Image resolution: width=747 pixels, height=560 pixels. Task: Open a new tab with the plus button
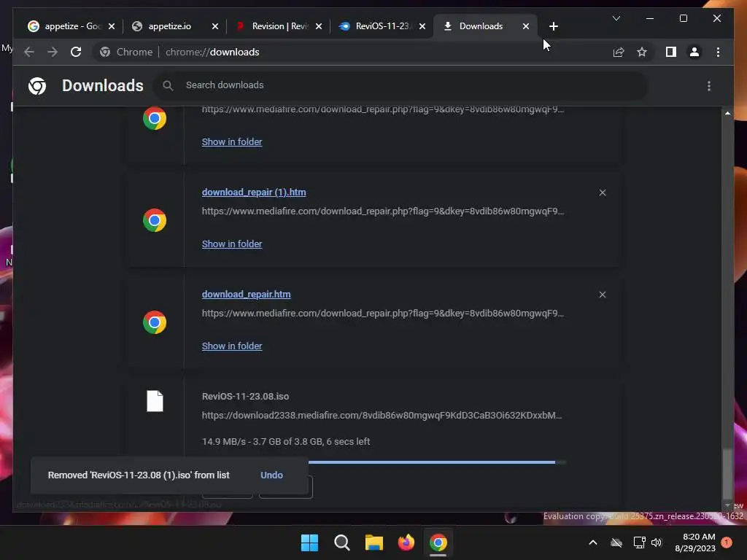tap(553, 26)
